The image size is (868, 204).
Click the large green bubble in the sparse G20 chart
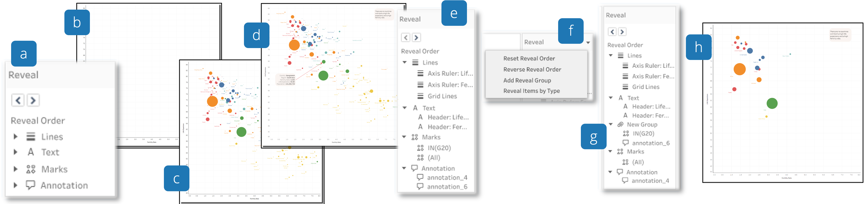click(x=772, y=103)
